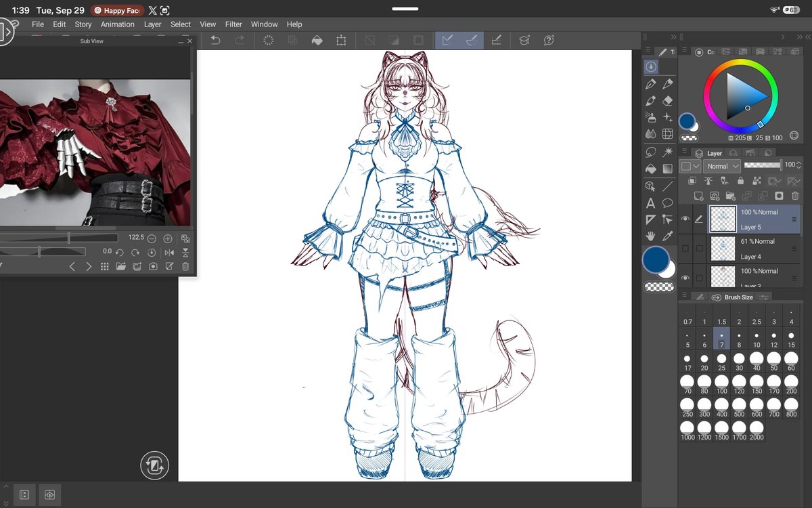
Task: Open the Normal blending mode dropdown
Action: tap(722, 166)
